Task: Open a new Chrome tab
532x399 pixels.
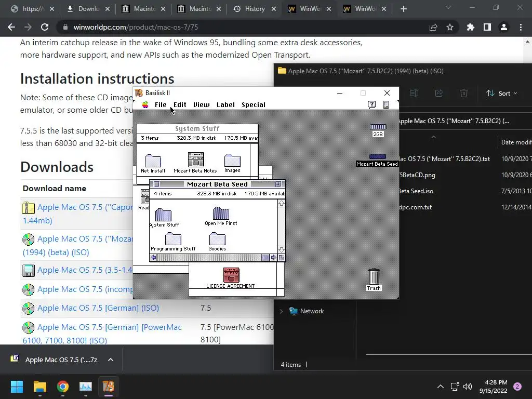Action: pyautogui.click(x=403, y=9)
